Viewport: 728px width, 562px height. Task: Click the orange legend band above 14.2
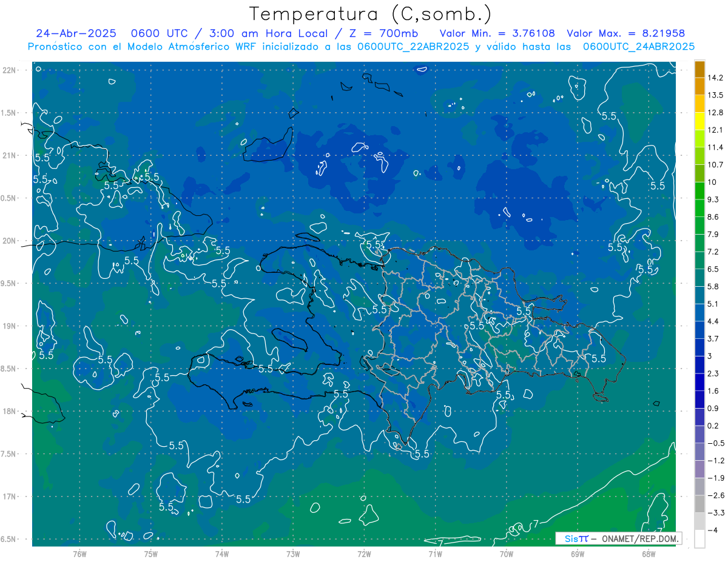(699, 70)
